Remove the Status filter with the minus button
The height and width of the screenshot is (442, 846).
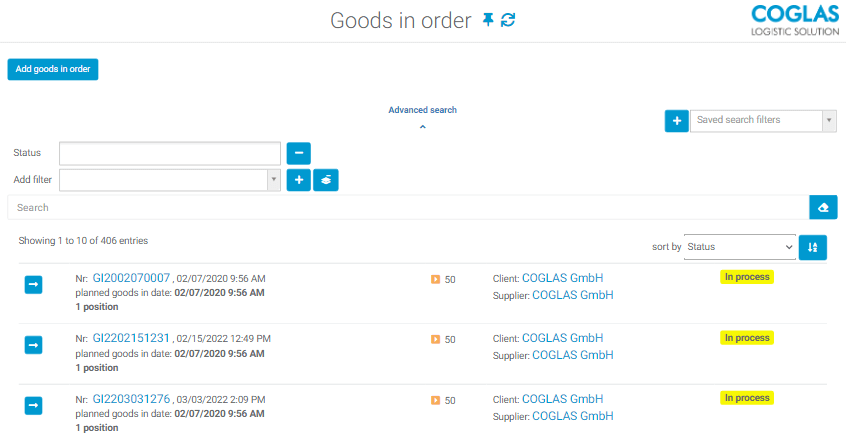click(299, 153)
